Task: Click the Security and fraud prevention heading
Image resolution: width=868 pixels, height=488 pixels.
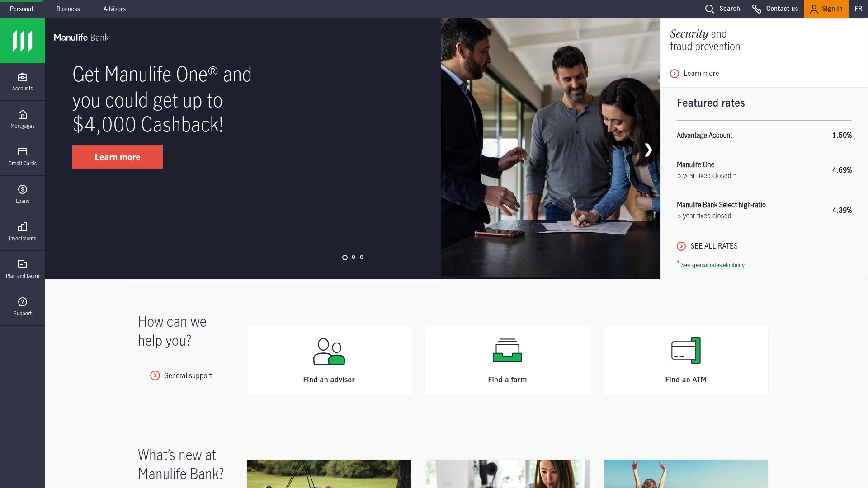Action: pos(705,40)
